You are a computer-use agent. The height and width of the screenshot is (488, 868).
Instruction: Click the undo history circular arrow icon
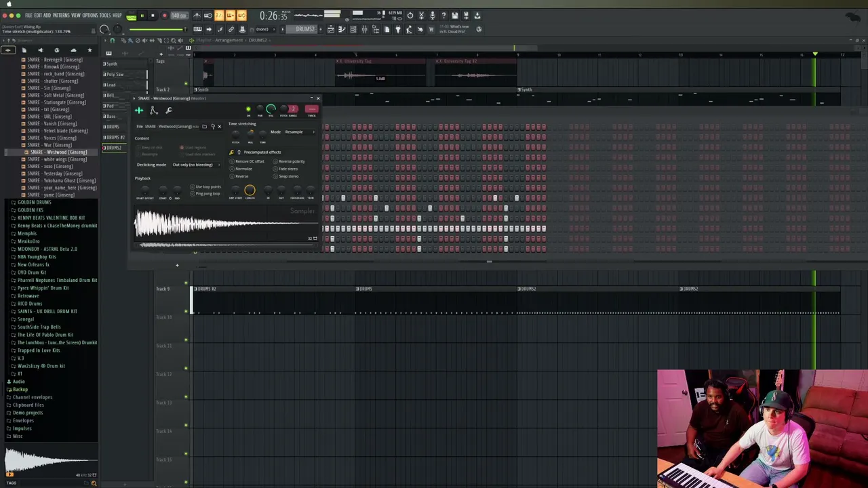click(410, 15)
